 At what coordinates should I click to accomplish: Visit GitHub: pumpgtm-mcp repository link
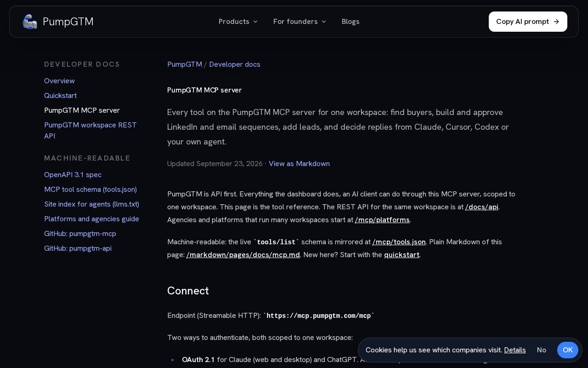pos(80,234)
